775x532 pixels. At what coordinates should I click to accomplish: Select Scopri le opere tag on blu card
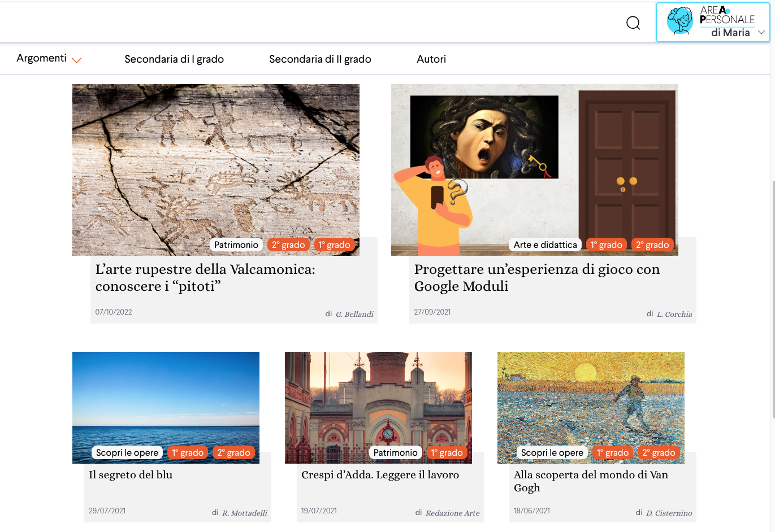tap(127, 452)
